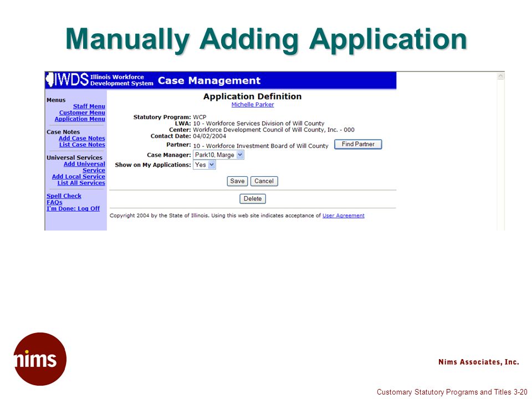Viewport: 532px width, 399px height.
Task: Click the 'Case Notes' sidebar heading
Action: [x=63, y=132]
